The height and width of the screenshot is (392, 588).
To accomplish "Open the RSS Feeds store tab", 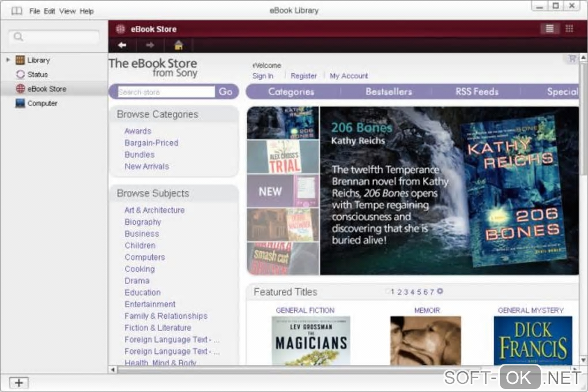I will click(x=477, y=92).
